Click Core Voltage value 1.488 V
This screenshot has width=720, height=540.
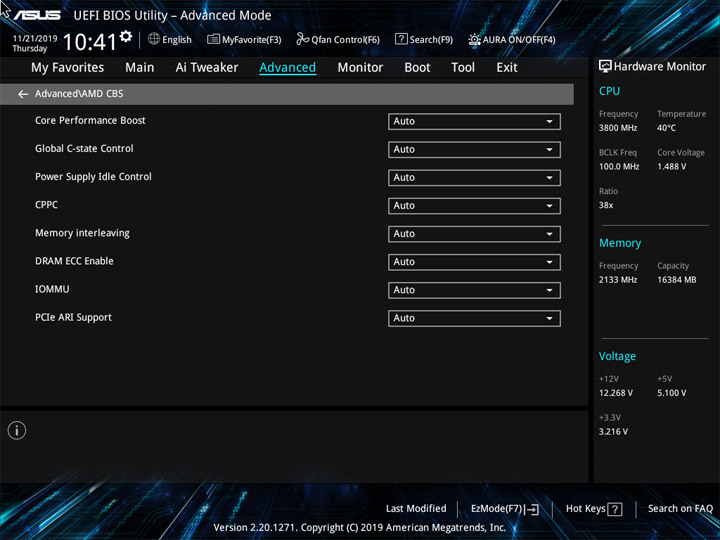tap(671, 167)
